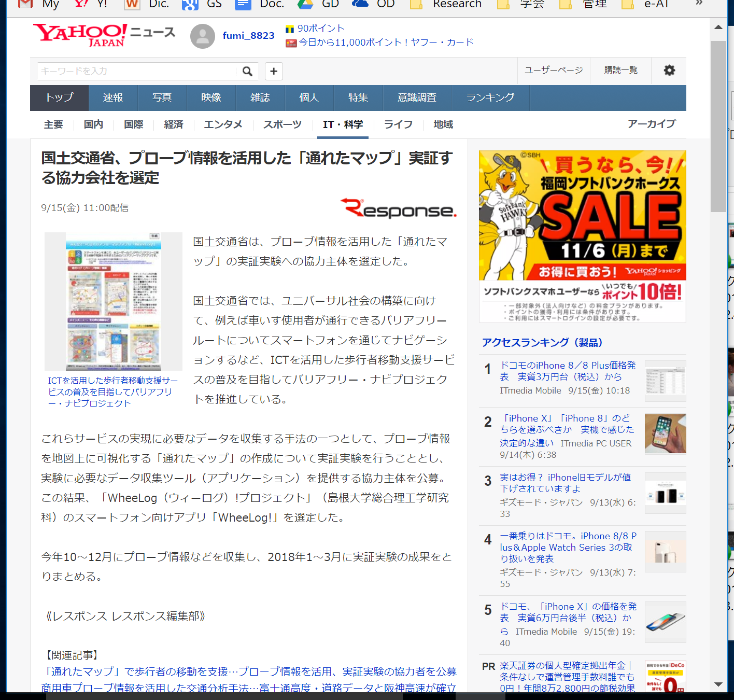Select the 映像 navigation tab
The height and width of the screenshot is (700, 734).
click(x=211, y=97)
